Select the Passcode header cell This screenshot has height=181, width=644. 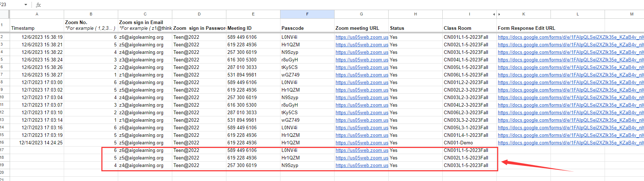[x=307, y=28]
